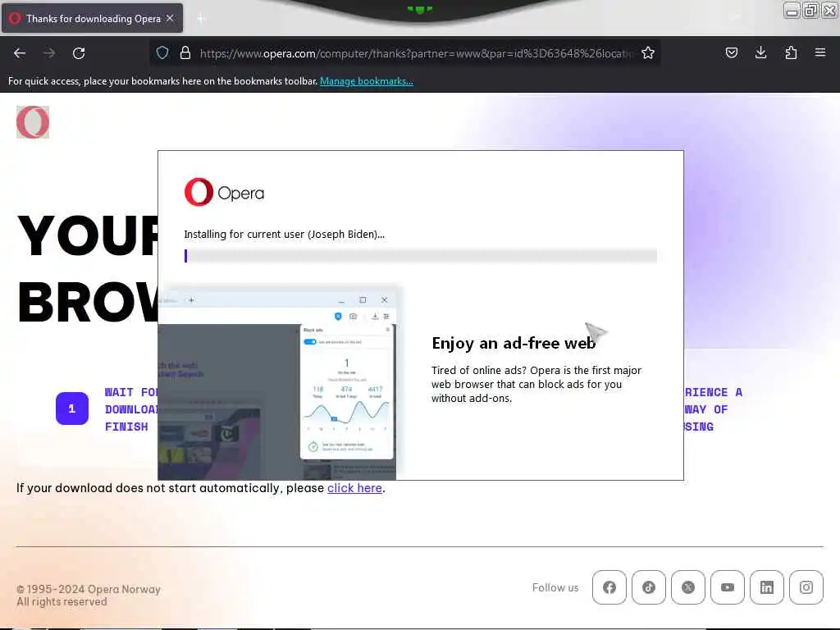
Task: Click the Opera logo in installer dialog
Action: point(224,192)
